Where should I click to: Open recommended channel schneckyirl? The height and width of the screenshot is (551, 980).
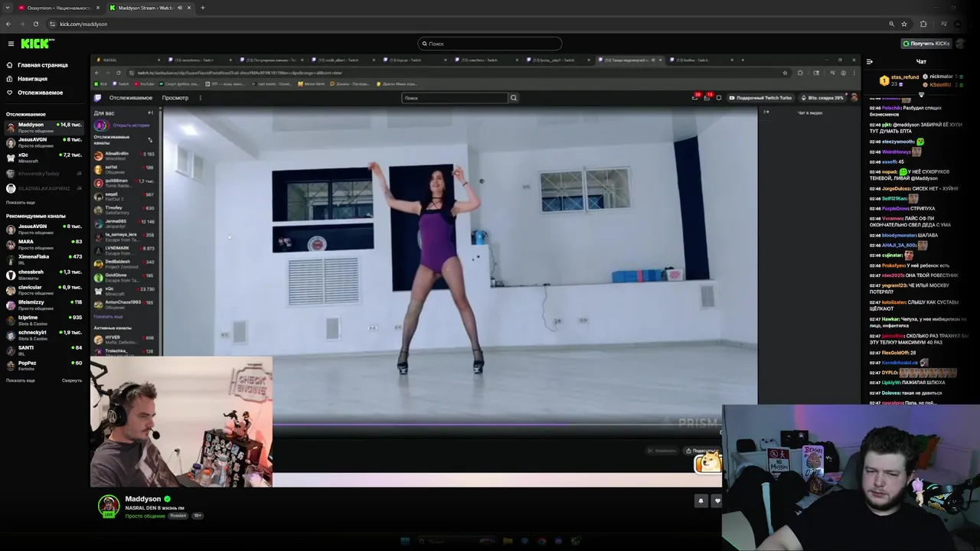45,335
